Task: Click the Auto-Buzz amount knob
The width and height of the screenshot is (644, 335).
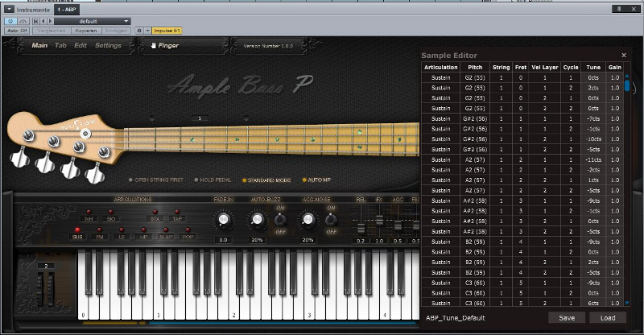Action: click(x=257, y=220)
